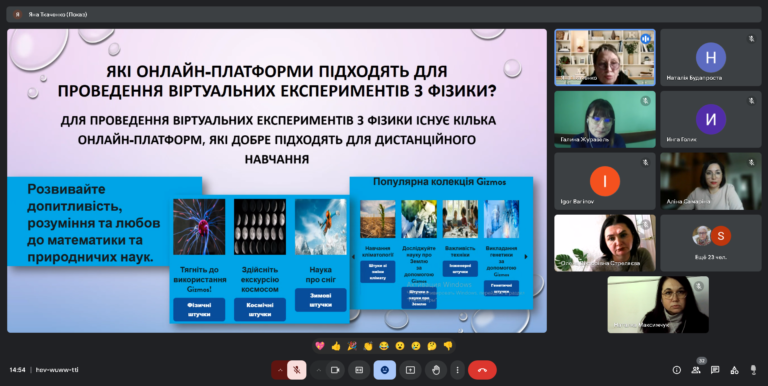Click the plasma ball image on the slide
The height and width of the screenshot is (386, 768).
[199, 226]
